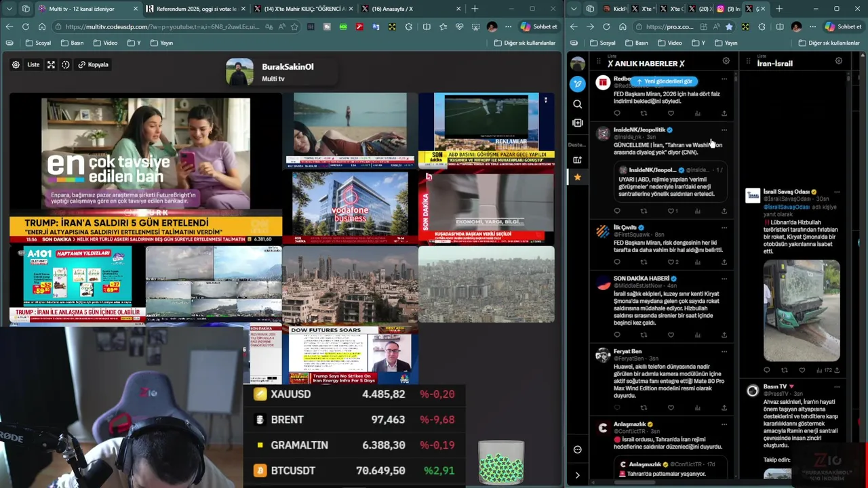Reload the Multi tv page
Image resolution: width=868 pixels, height=488 pixels.
(25, 26)
